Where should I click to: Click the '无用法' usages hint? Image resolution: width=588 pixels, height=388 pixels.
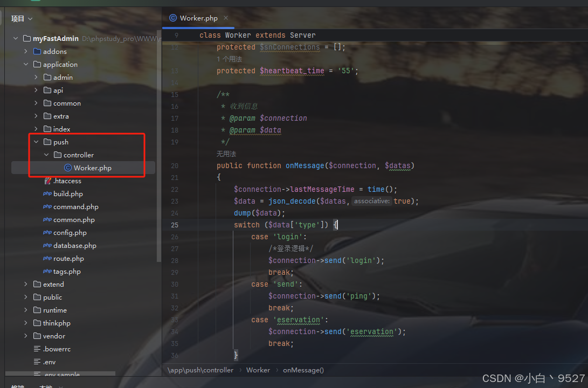[226, 154]
